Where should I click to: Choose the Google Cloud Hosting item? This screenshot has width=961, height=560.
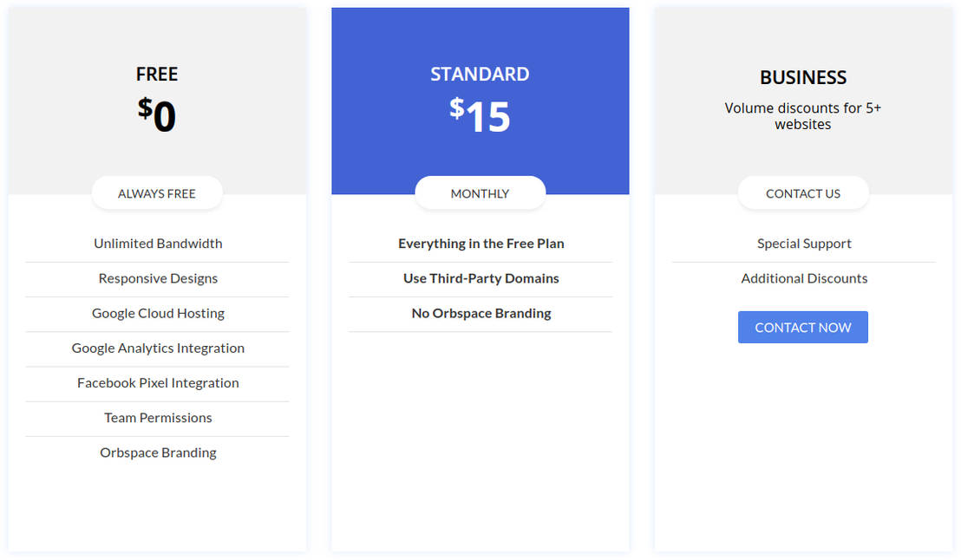click(x=158, y=313)
